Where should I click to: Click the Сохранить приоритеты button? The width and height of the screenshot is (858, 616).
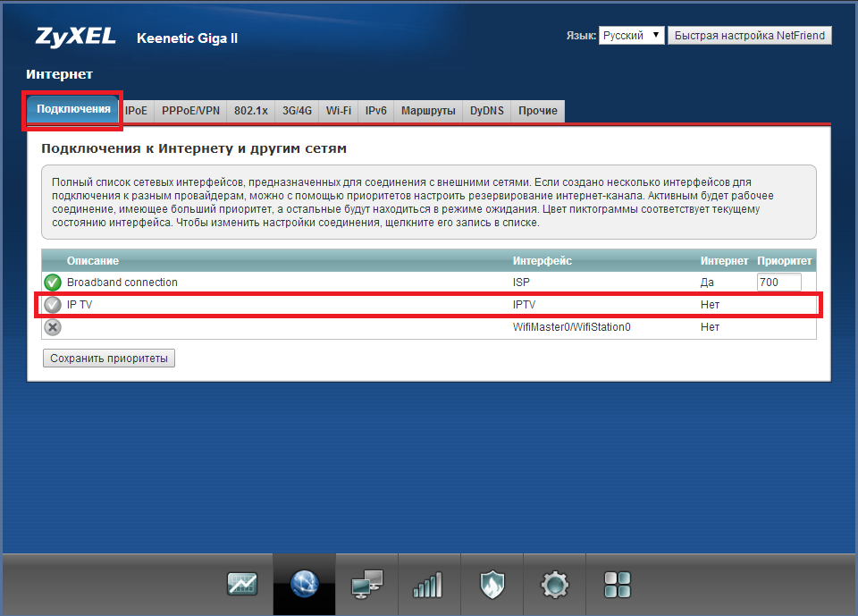109,359
